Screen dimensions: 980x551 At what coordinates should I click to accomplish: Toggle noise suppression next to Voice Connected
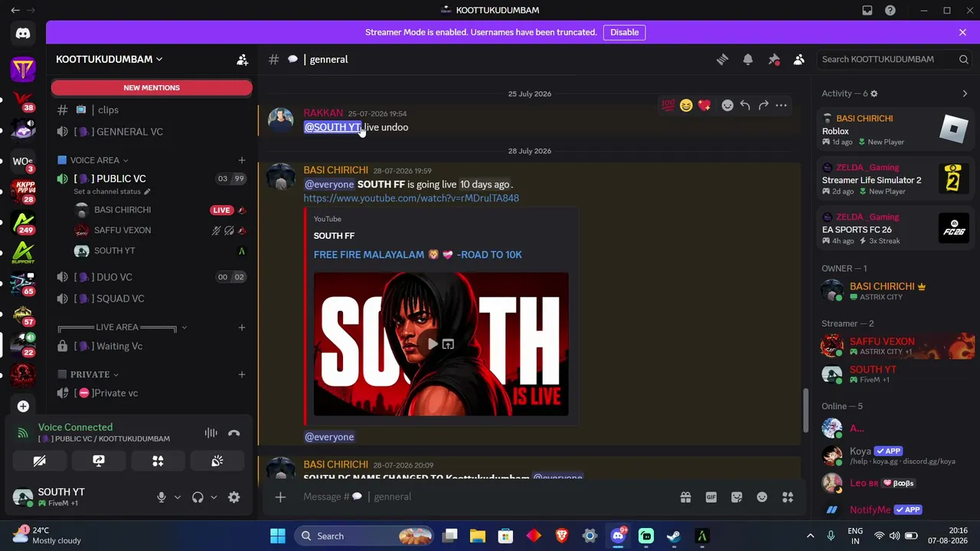211,433
